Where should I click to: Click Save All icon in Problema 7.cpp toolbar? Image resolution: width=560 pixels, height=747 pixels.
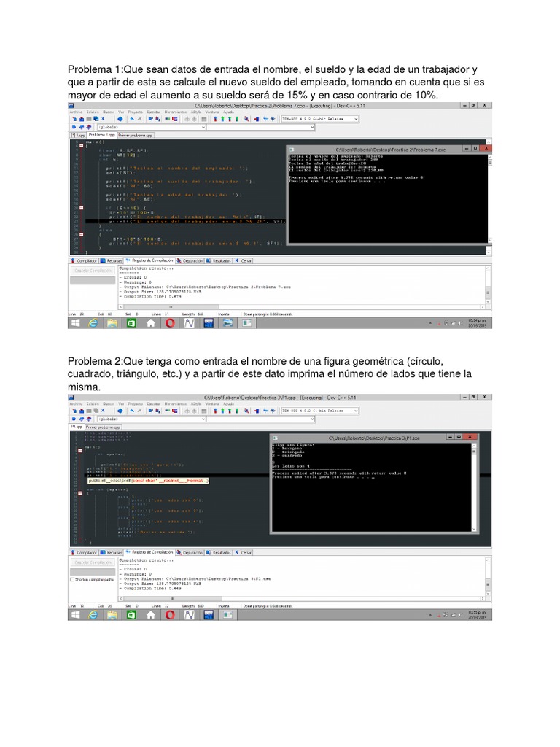click(96, 119)
